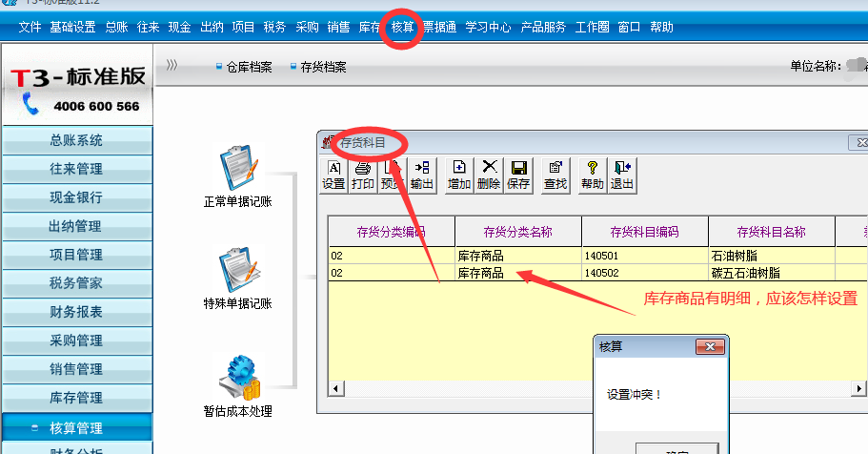The image size is (868, 454).
Task: Select cell 140502
Action: (x=645, y=273)
